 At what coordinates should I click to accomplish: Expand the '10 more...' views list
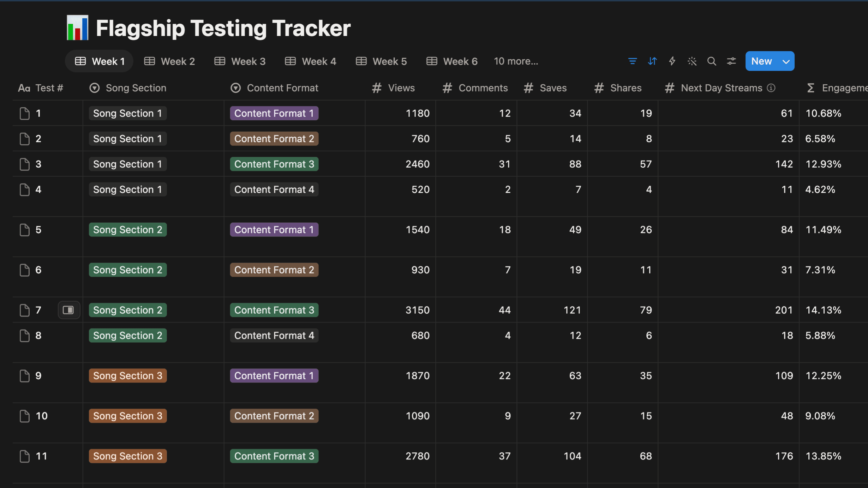516,61
